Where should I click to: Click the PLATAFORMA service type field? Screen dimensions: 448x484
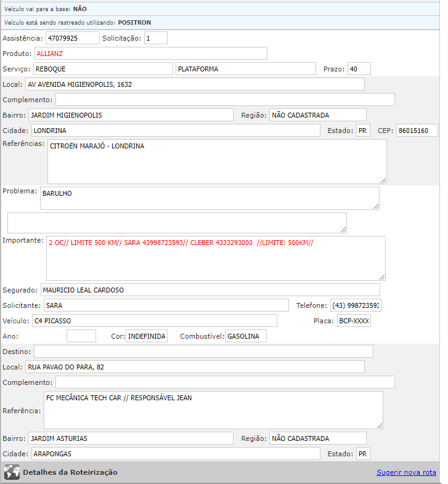pyautogui.click(x=245, y=69)
